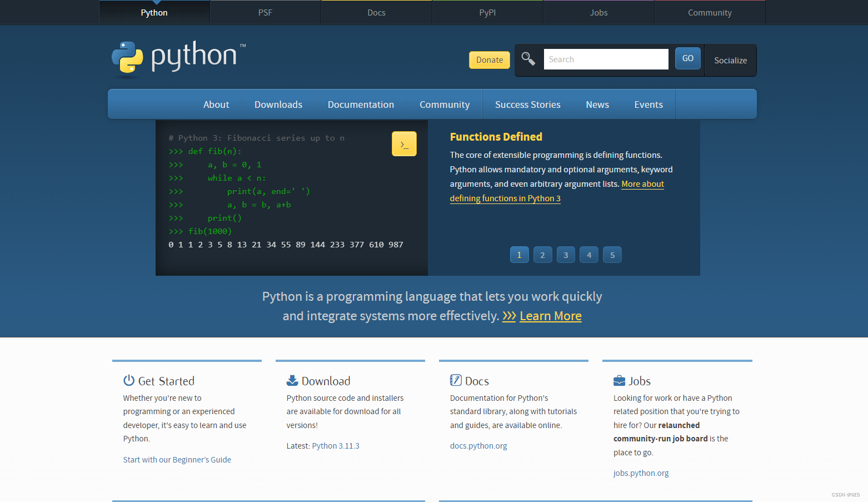Select slide 2 in the carousel

coord(543,255)
